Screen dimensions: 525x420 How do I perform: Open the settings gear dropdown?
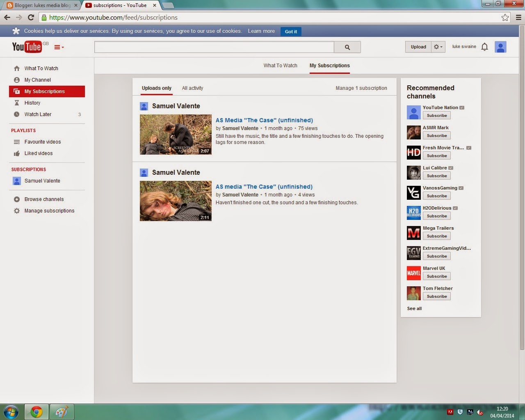tap(438, 47)
